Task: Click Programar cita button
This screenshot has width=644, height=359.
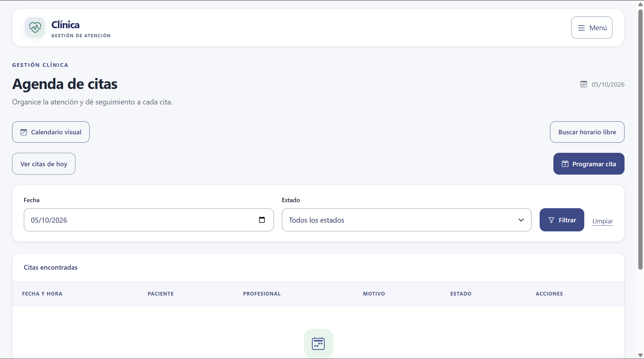Action: pyautogui.click(x=589, y=164)
